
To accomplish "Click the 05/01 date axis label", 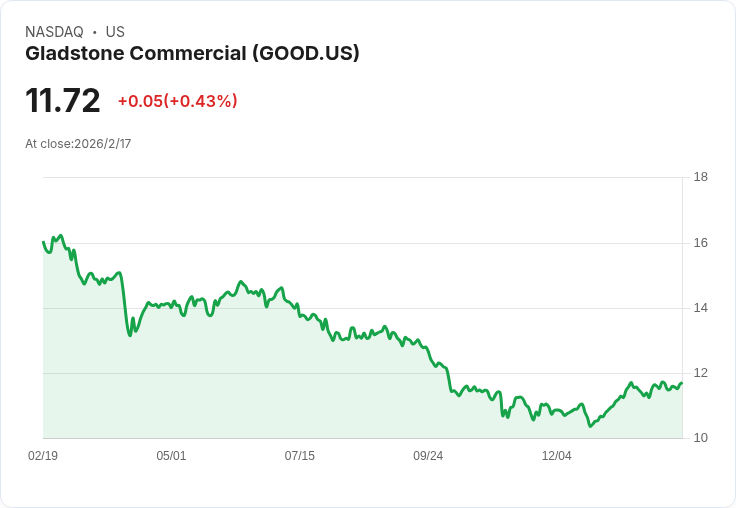I will click(171, 455).
